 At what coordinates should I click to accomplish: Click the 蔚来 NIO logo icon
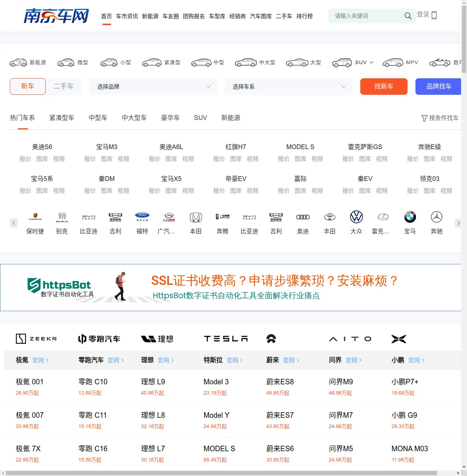[271, 339]
